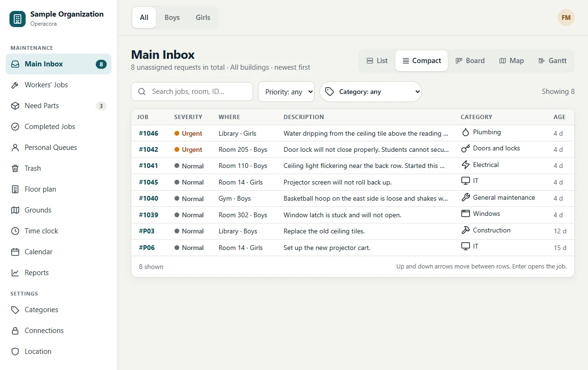The height and width of the screenshot is (370, 588).
Task: Click the Time clock icon
Action: click(x=15, y=231)
